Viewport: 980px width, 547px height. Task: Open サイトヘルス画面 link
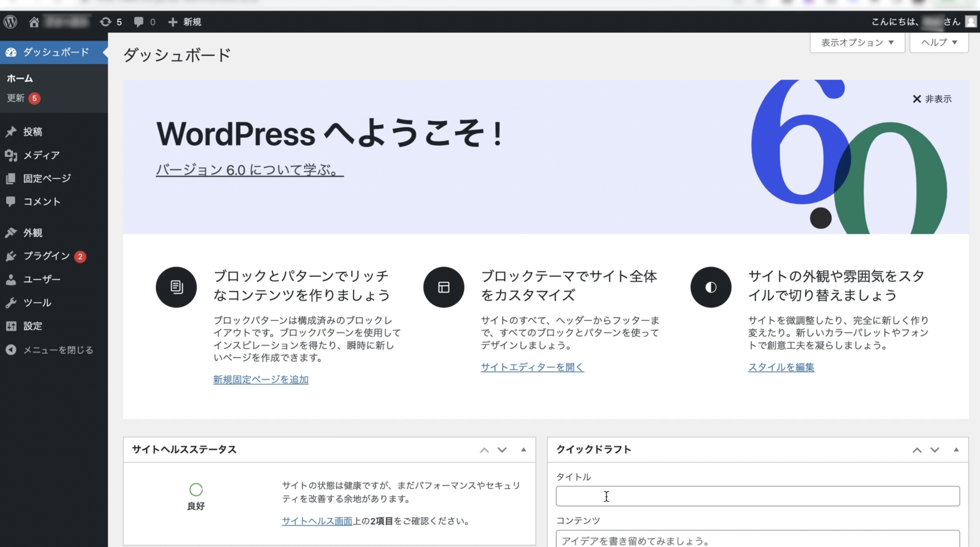tap(317, 521)
